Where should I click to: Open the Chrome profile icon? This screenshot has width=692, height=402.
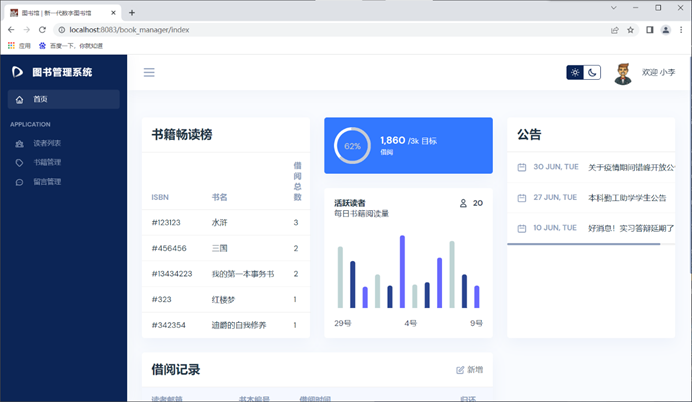click(666, 30)
